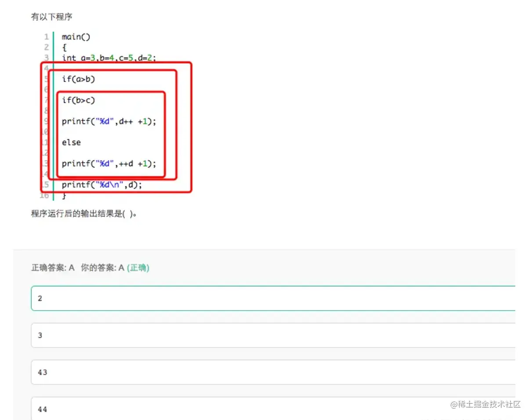Select answer option 3
532x420 pixels.
pos(273,336)
